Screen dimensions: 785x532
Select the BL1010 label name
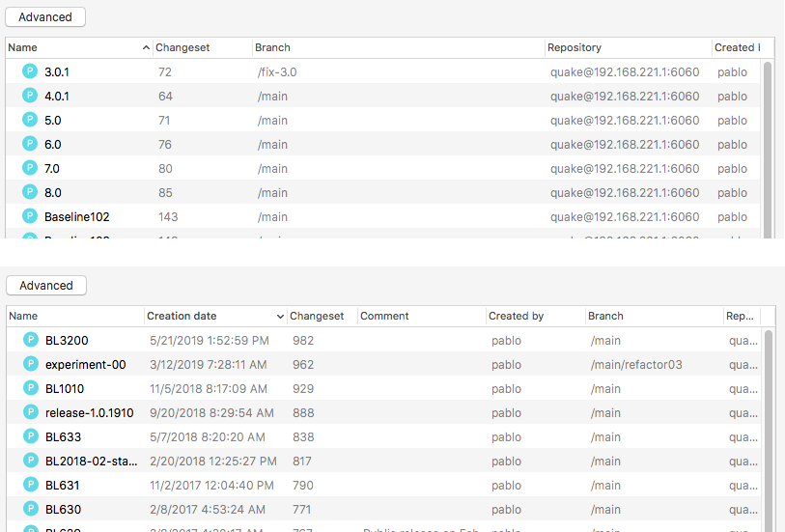(x=65, y=388)
